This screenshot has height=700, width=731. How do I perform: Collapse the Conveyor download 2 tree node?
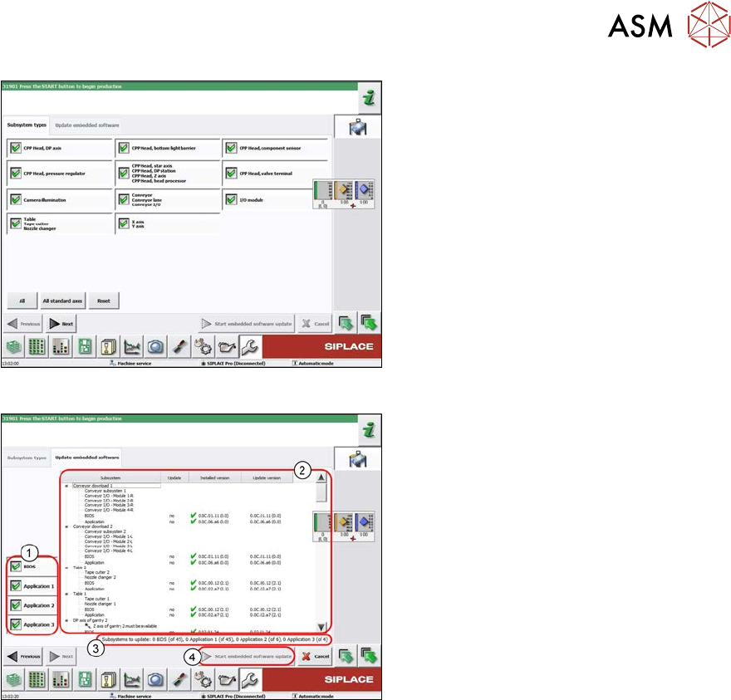[66, 526]
